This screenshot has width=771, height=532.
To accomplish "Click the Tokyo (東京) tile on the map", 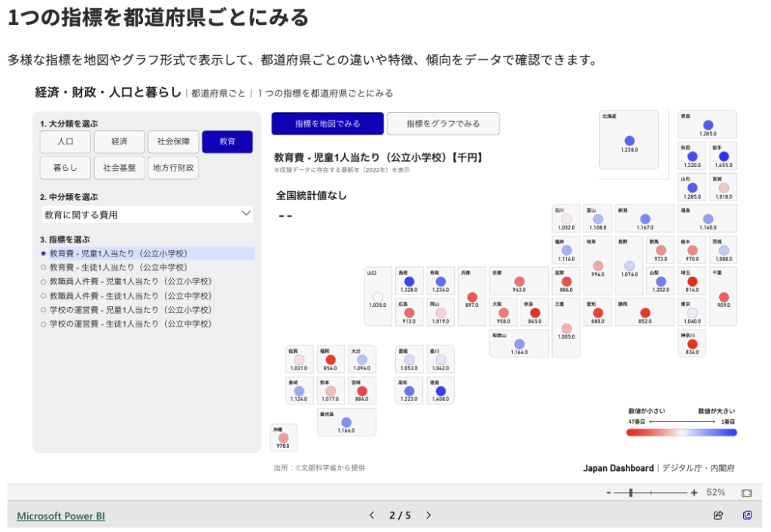I will [693, 312].
